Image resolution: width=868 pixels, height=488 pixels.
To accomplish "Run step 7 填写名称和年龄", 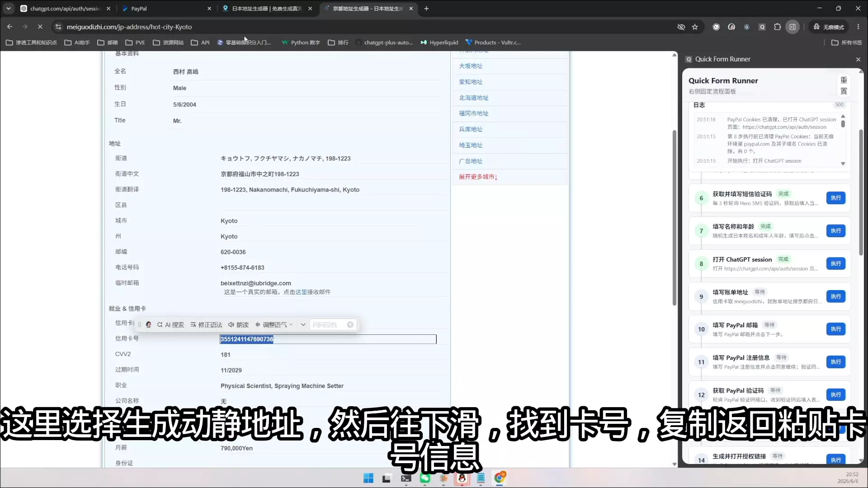I will point(836,231).
